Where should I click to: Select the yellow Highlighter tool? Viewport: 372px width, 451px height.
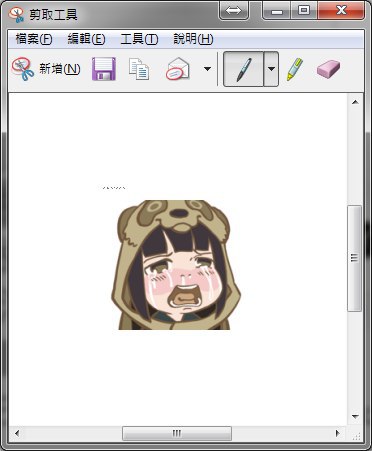[294, 69]
